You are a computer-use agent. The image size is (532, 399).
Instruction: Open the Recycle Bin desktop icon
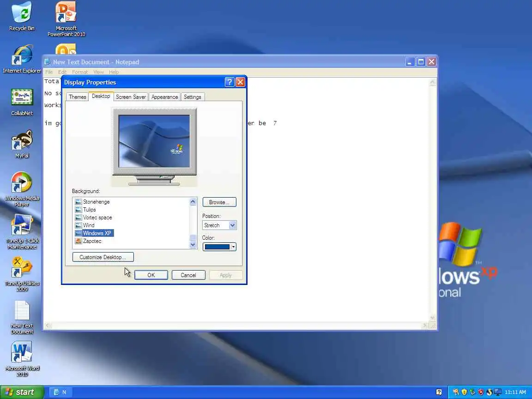(22, 16)
